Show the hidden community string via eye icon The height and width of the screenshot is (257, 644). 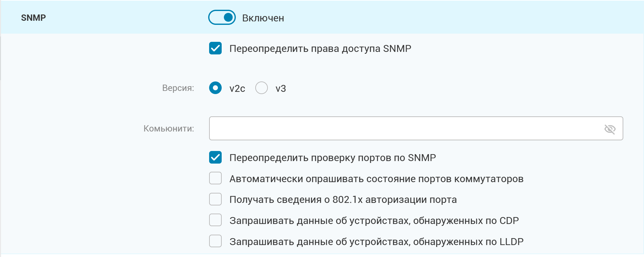[610, 129]
